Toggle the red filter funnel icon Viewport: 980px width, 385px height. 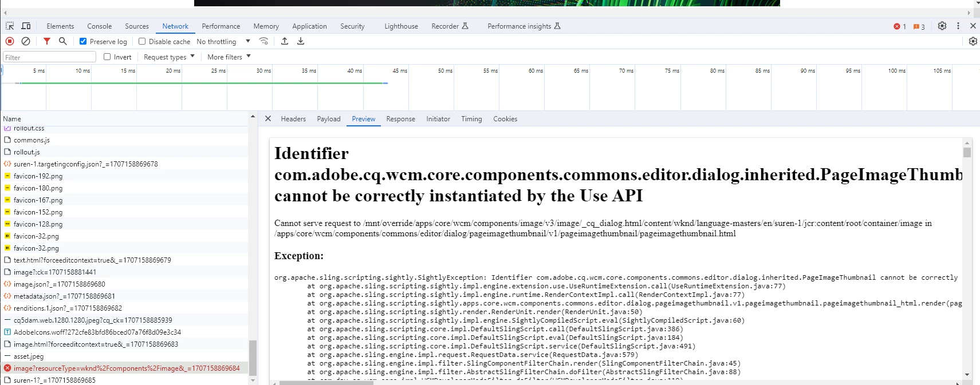click(47, 41)
